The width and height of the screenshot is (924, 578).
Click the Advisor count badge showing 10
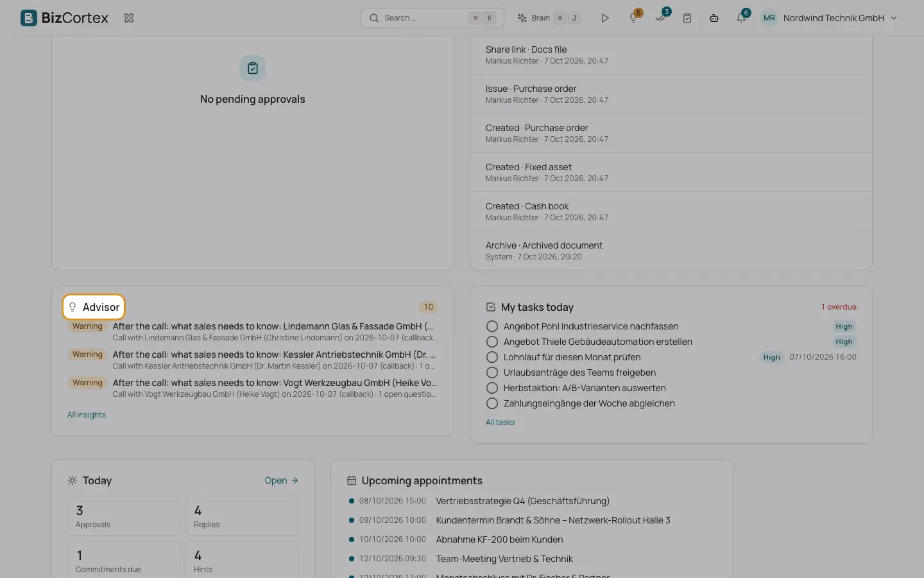(428, 307)
